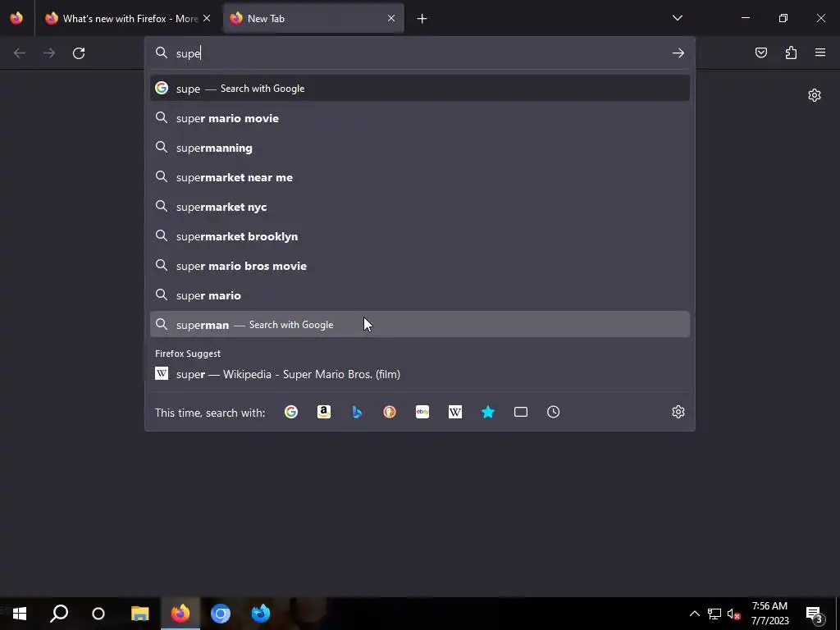Choose 'super mario' suggestion
The width and height of the screenshot is (840, 630).
pos(420,294)
